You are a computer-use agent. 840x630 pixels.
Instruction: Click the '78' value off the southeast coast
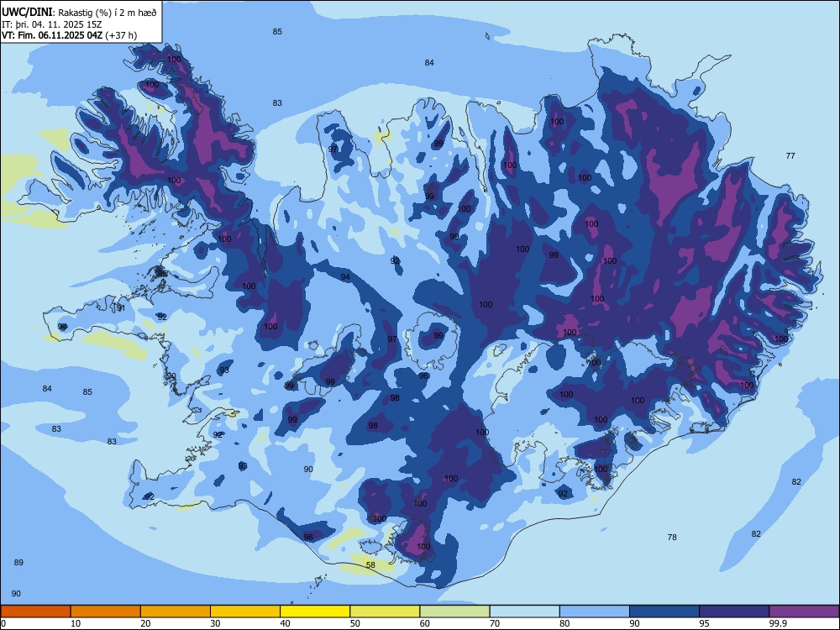click(x=672, y=537)
